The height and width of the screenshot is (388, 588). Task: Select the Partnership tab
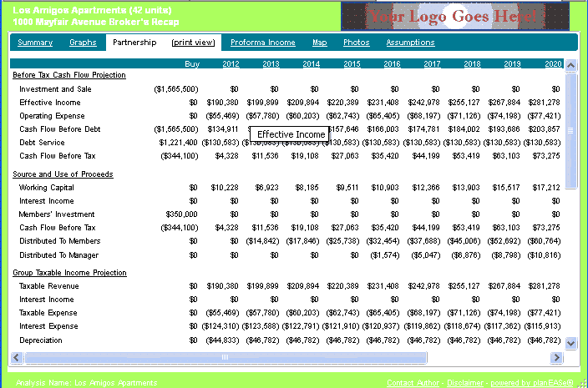(134, 43)
